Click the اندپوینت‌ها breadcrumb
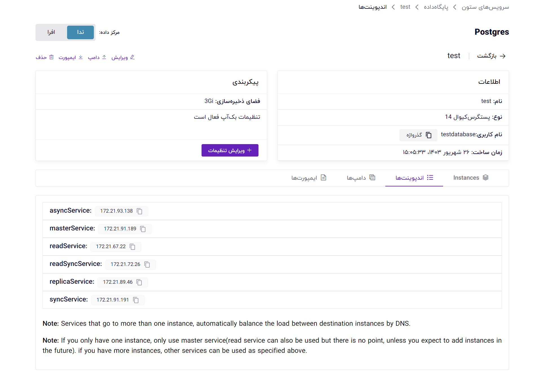 pyautogui.click(x=373, y=7)
